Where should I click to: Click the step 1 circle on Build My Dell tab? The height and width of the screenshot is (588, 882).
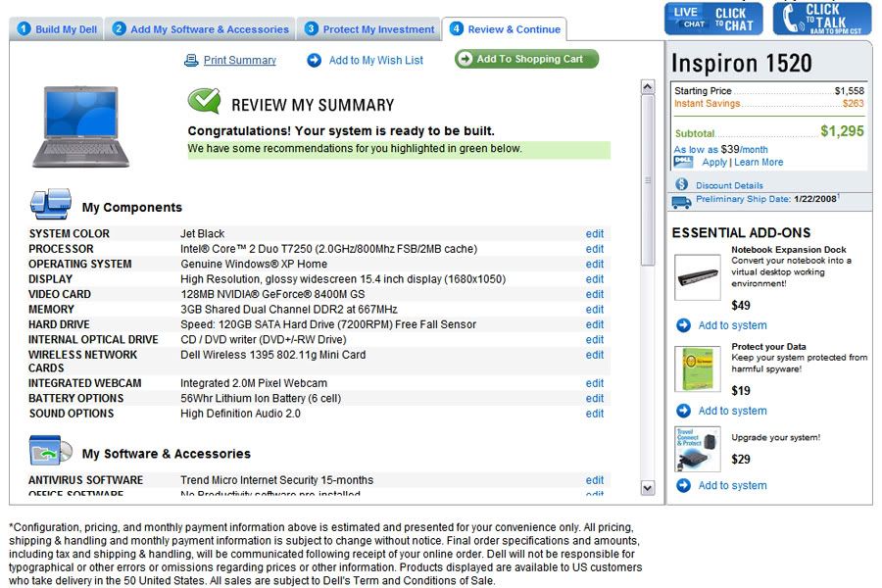click(x=24, y=28)
